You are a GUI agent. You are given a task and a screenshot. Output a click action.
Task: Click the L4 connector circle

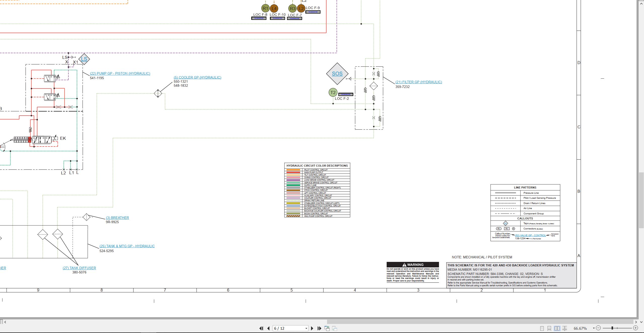274,8
